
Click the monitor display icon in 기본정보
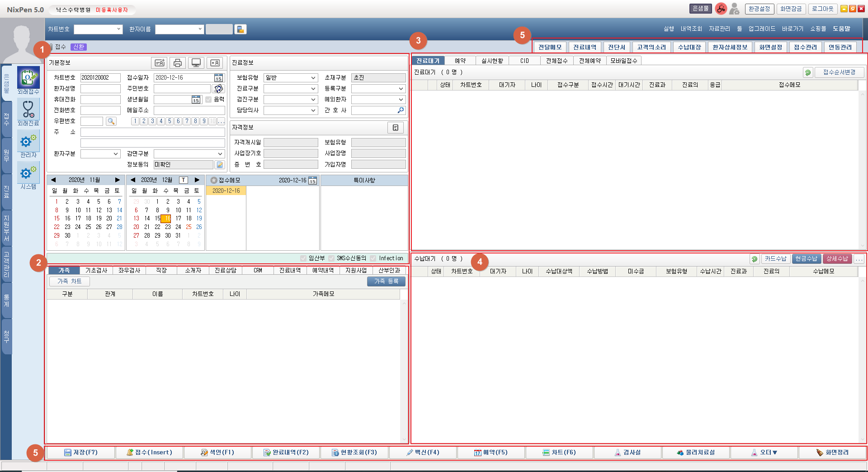point(196,63)
